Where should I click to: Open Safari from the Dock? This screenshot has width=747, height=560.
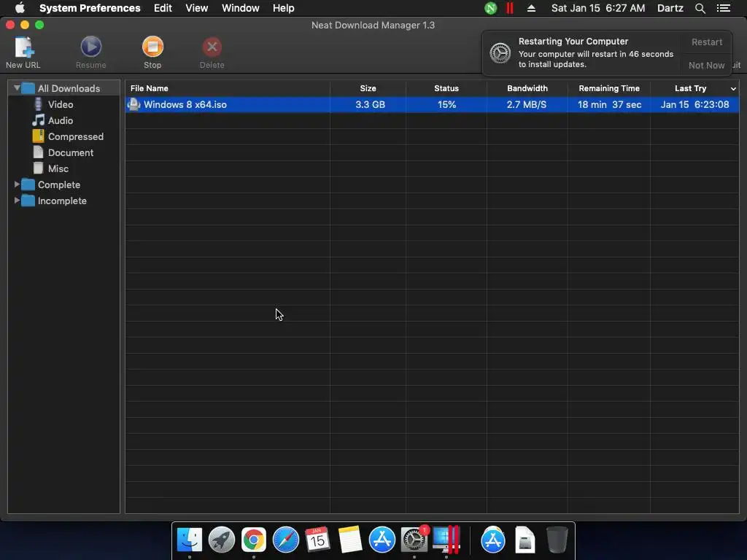(x=286, y=540)
